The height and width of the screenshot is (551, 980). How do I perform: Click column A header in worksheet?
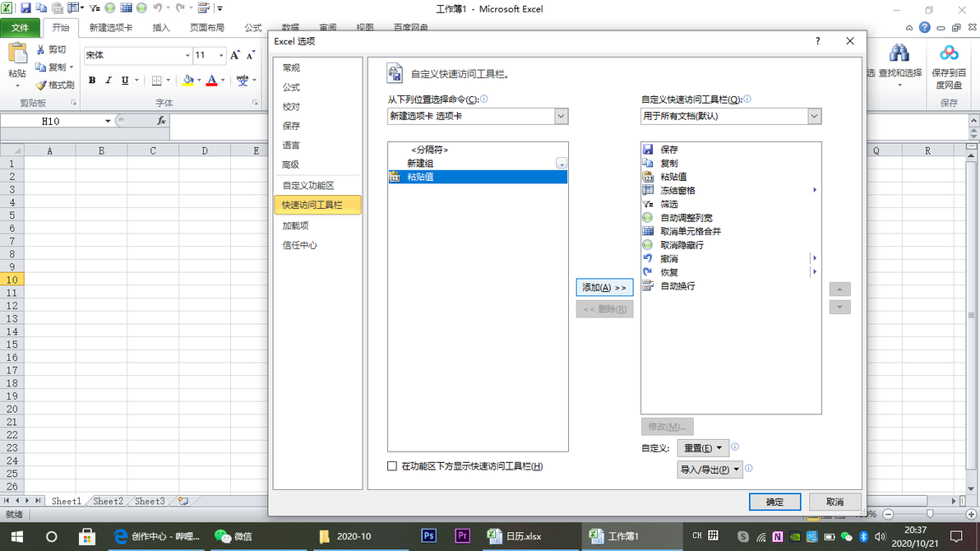point(49,150)
